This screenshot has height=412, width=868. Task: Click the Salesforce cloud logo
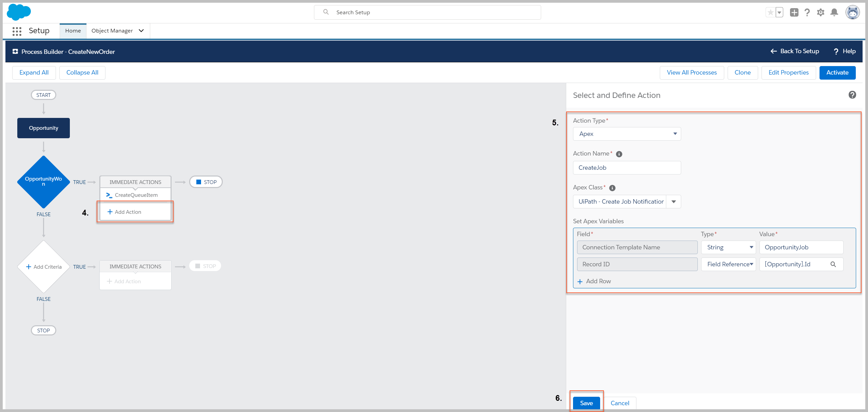(19, 12)
